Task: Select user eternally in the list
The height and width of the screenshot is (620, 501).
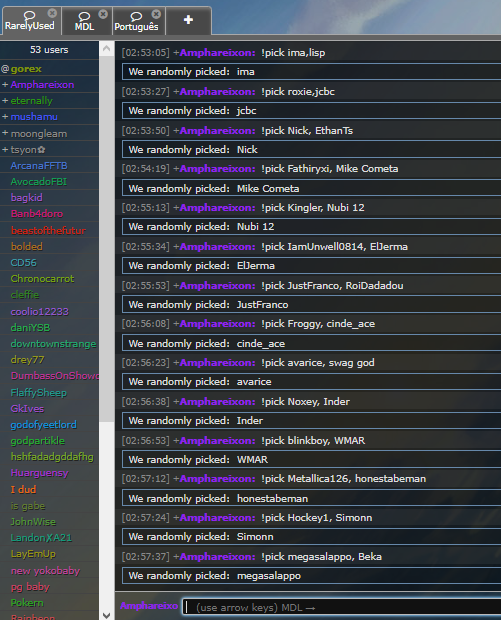Action: (31, 101)
